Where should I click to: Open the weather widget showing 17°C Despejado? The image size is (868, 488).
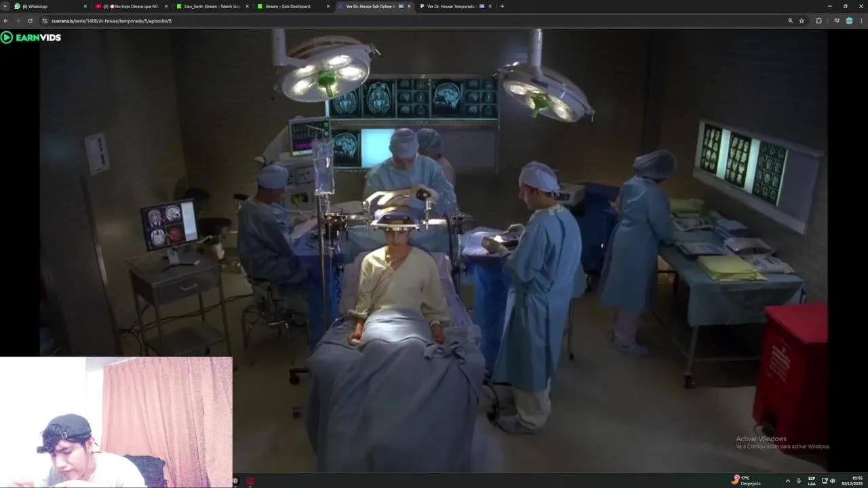746,481
